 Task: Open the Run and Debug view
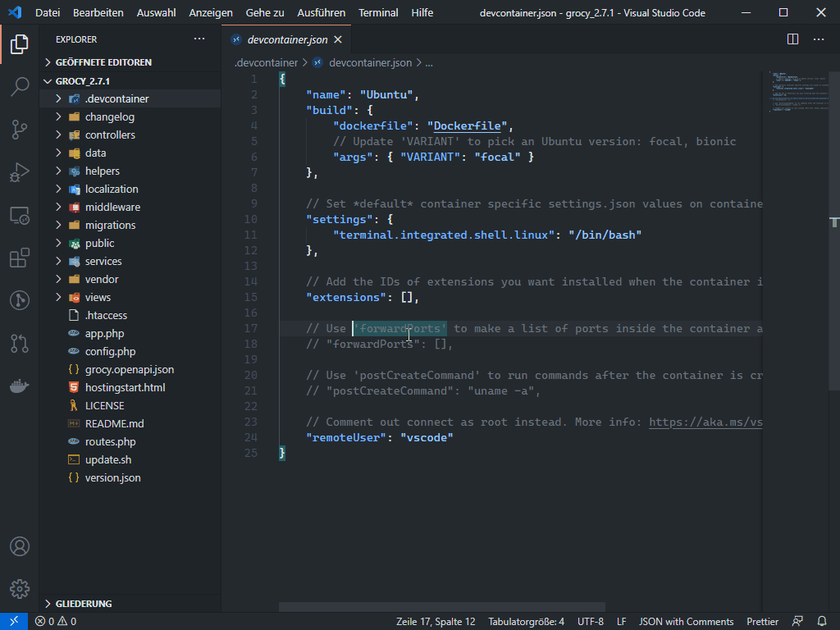(20, 172)
